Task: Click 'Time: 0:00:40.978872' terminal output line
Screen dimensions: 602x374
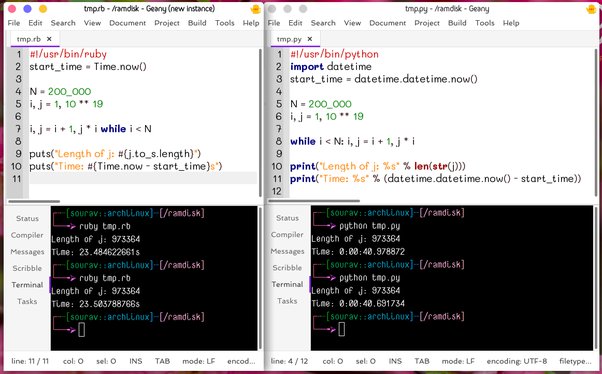Action: coord(358,252)
